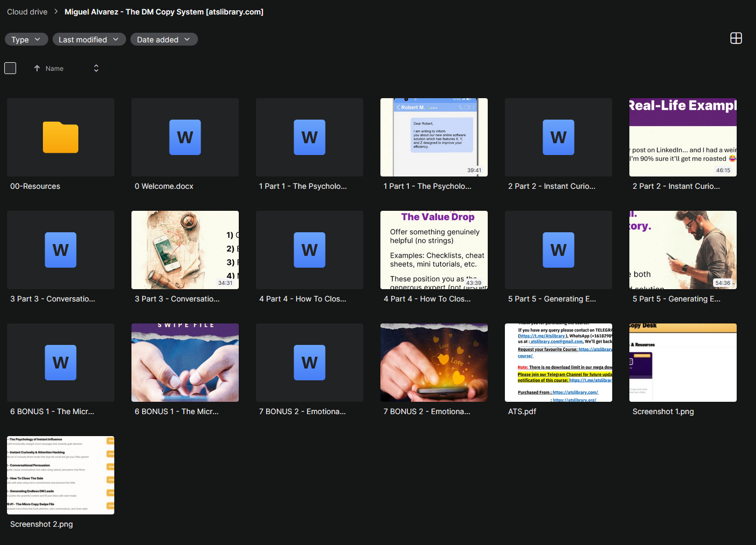Viewport: 756px width, 545px height.
Task: Expand the Type filter dropdown
Action: click(26, 39)
